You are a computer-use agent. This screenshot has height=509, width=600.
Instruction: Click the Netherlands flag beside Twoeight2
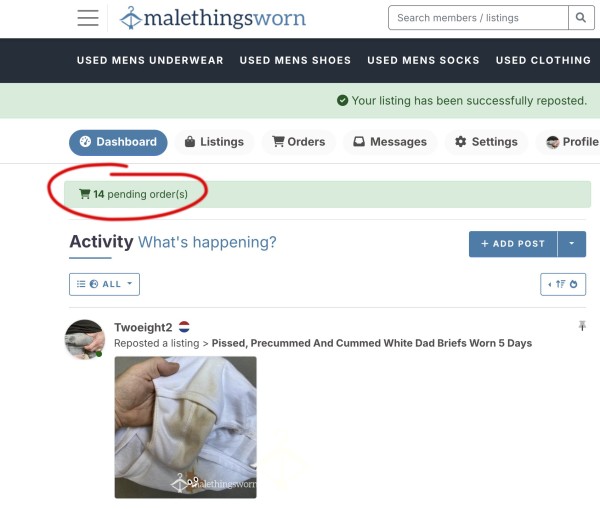[184, 327]
